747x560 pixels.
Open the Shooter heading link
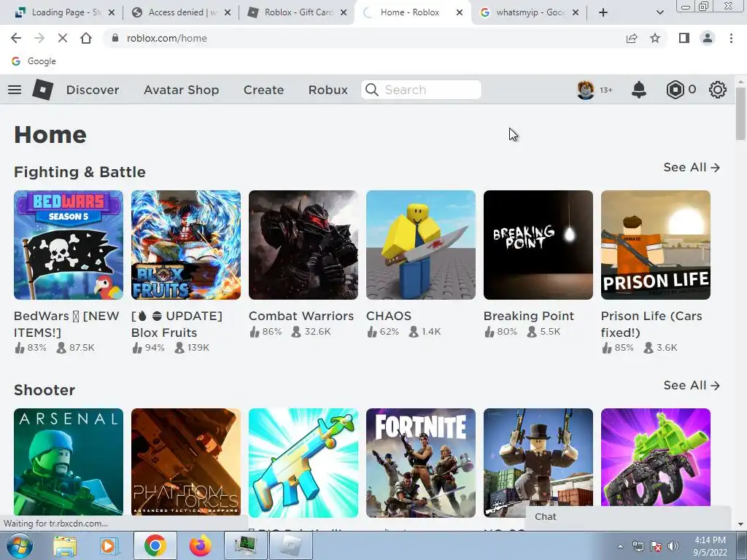coord(44,390)
